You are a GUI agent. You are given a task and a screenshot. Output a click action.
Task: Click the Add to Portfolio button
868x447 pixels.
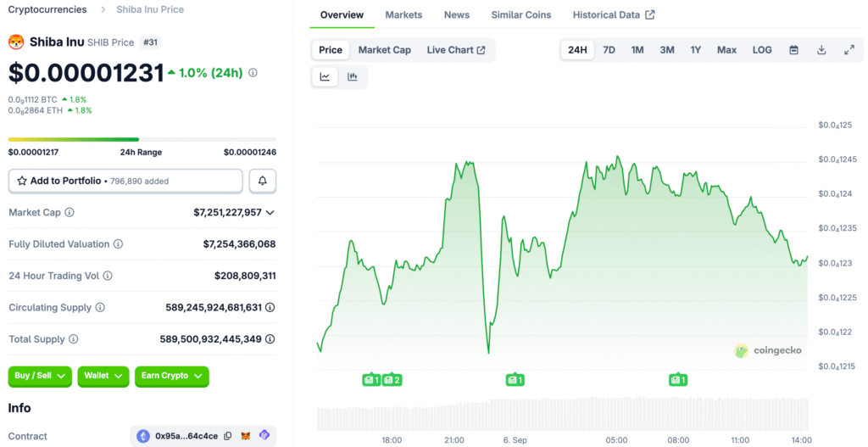tap(125, 182)
